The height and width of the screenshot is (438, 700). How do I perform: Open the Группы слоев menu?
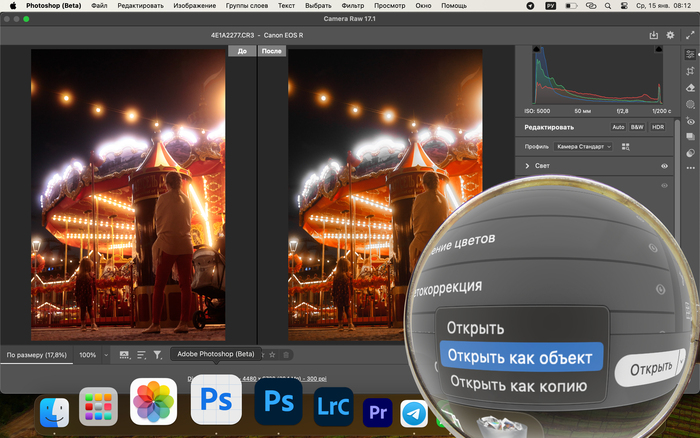tap(247, 6)
